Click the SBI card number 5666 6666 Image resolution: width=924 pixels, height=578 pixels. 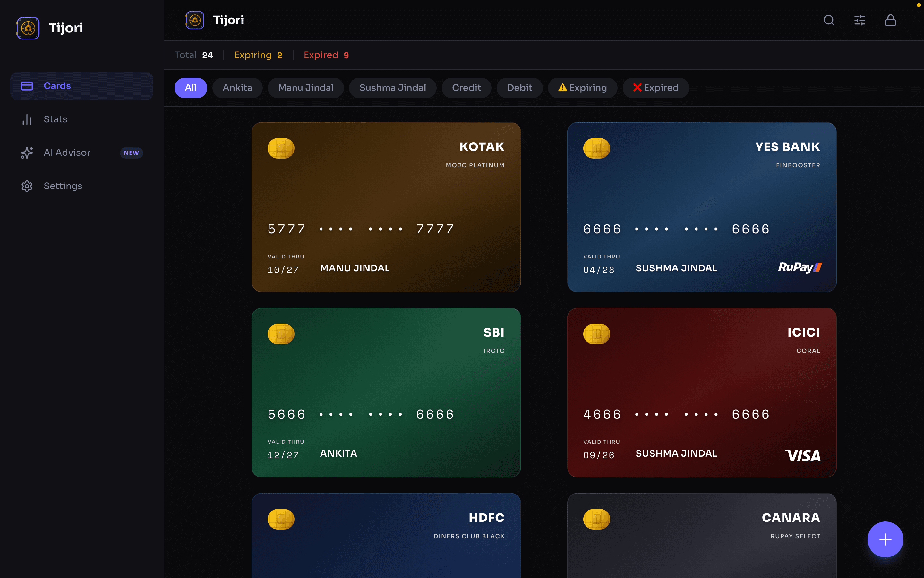(x=361, y=415)
